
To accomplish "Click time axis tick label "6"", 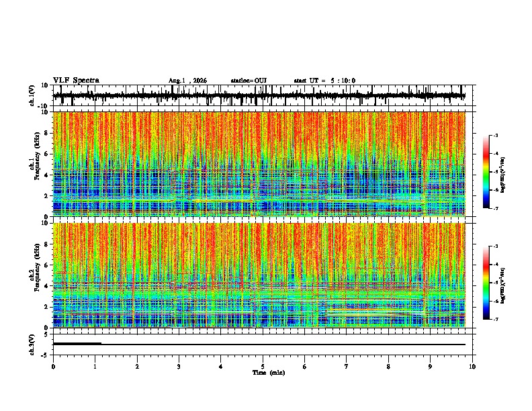I will click(305, 367).
